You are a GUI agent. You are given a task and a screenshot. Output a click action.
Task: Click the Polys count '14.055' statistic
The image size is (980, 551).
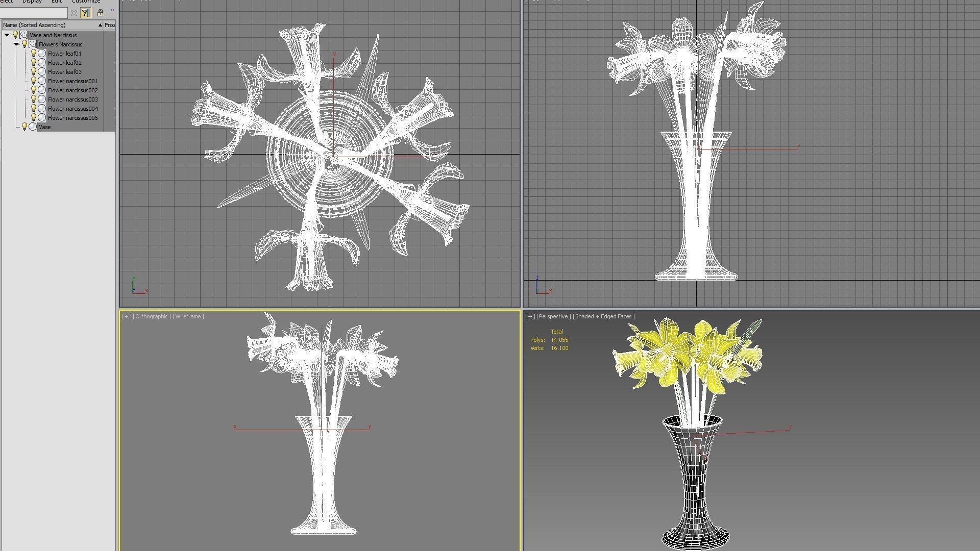point(559,340)
